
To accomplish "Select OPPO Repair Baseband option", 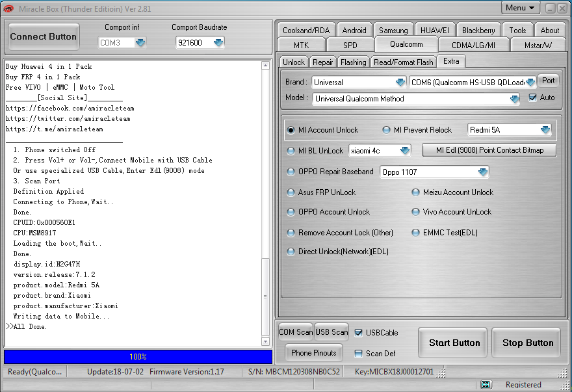I will point(291,172).
